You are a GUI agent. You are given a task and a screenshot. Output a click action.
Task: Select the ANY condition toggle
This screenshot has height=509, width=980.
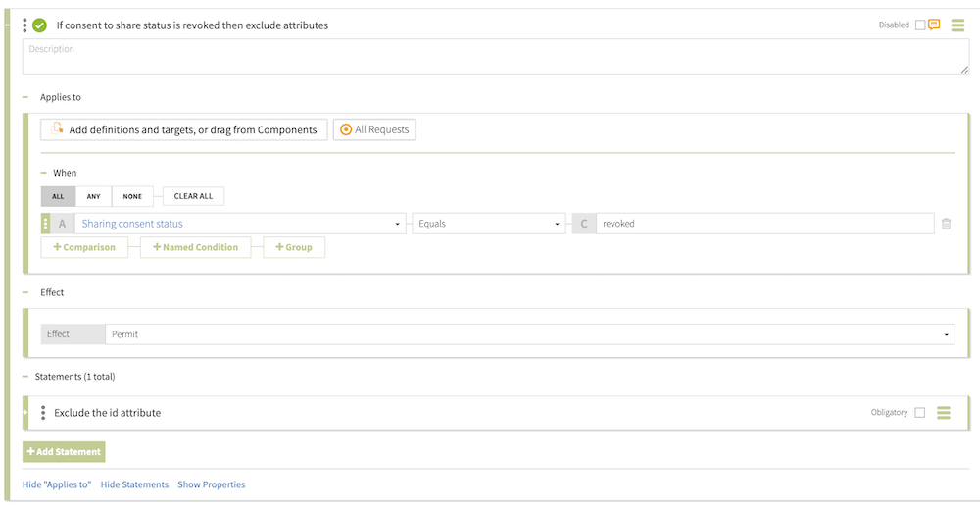[x=94, y=196]
